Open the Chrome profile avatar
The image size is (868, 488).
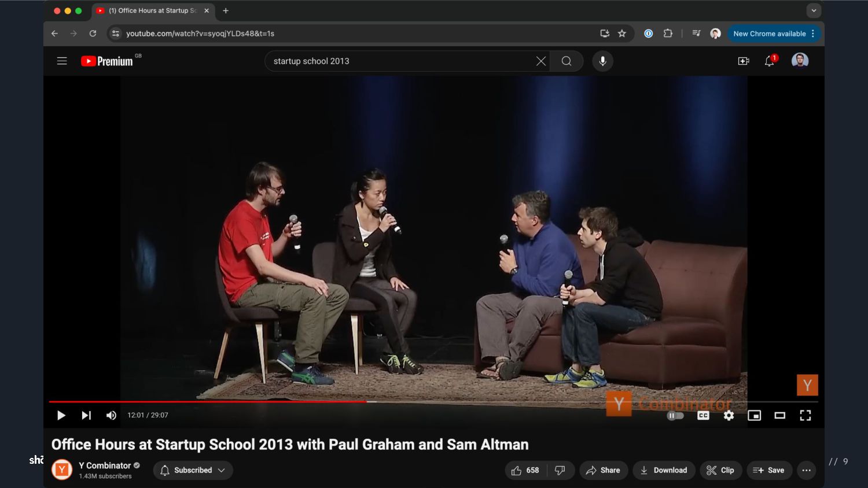715,34
